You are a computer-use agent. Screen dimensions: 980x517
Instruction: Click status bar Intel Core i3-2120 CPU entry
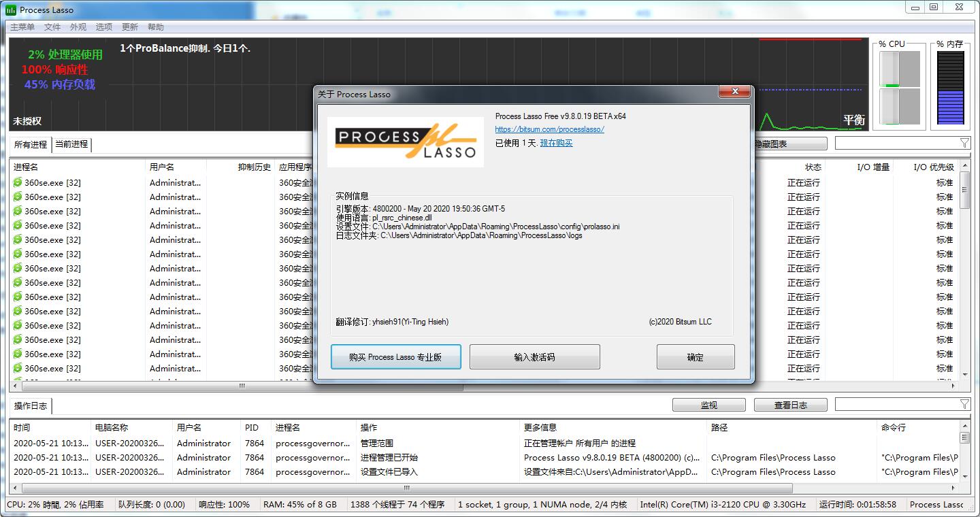coord(723,505)
